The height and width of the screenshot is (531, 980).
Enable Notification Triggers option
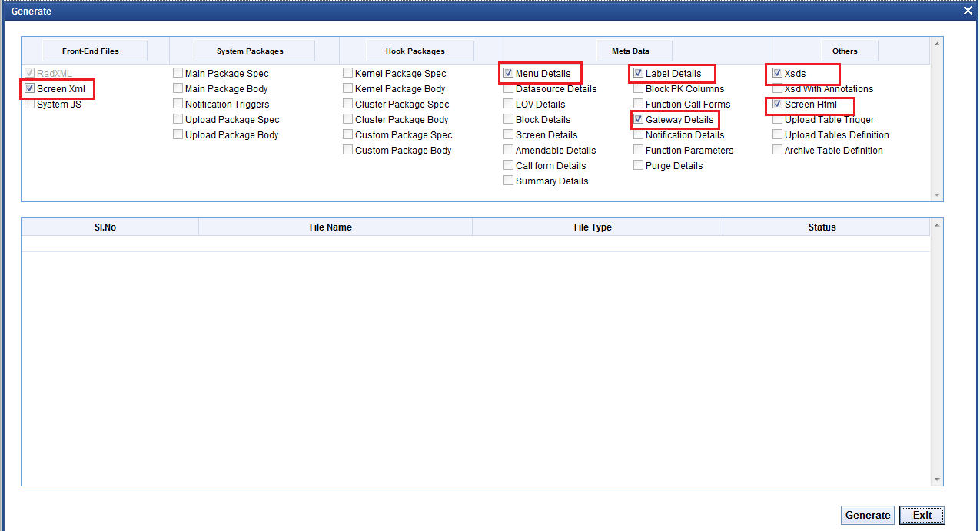coord(178,105)
